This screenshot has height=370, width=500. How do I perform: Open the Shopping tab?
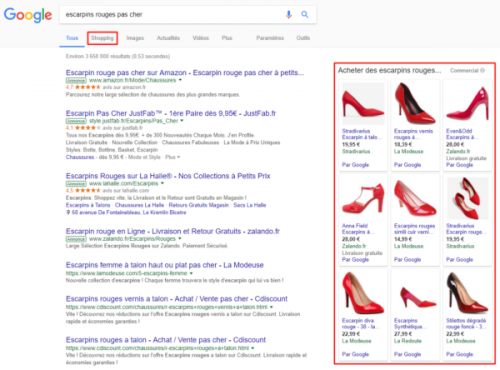(102, 38)
